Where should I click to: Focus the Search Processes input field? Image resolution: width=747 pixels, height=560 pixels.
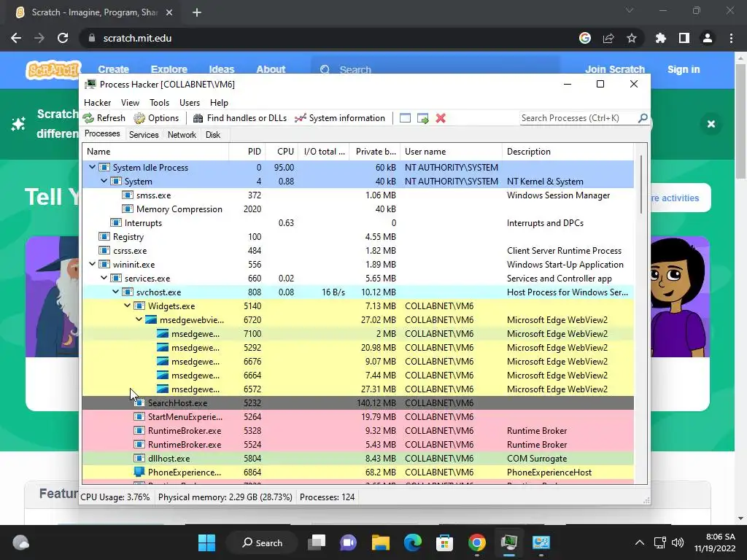[x=578, y=118]
